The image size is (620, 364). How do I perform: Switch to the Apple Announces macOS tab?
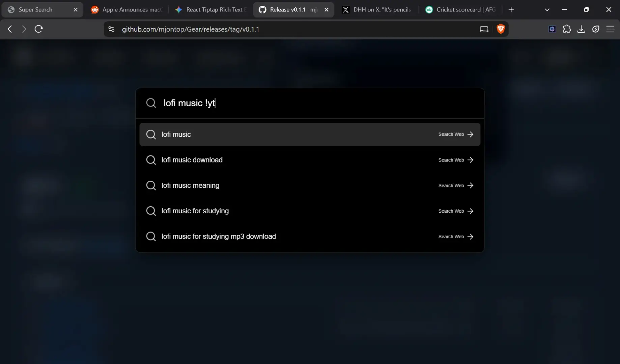126,10
